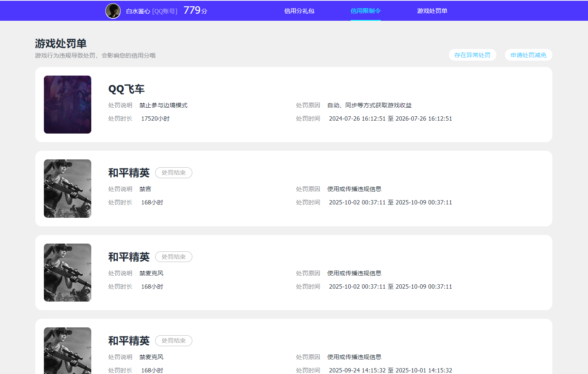Click the 处罚结束 badge on the second 和平精英 entry
Viewport: 588px width, 374px height.
pos(174,257)
